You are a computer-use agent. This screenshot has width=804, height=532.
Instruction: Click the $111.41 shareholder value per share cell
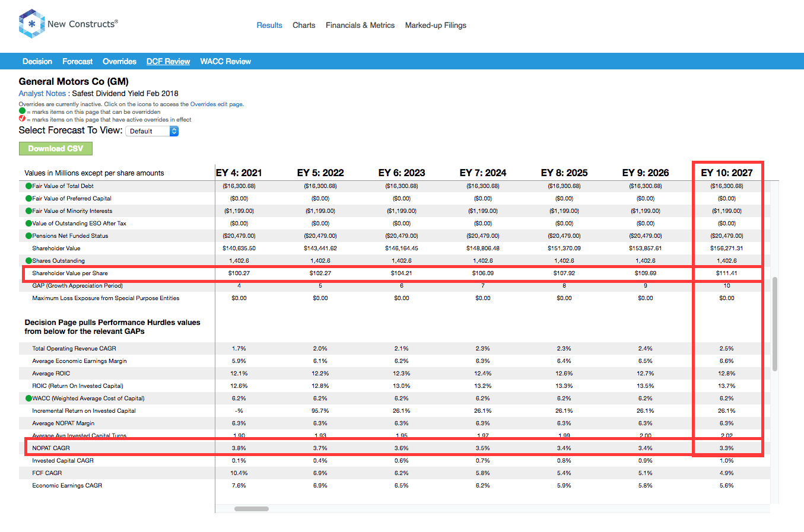pos(727,273)
